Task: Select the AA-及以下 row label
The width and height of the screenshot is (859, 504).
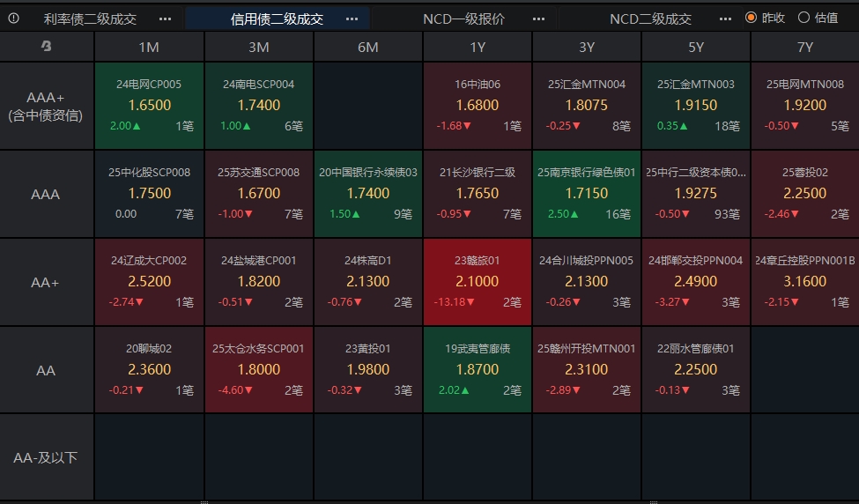Action: [46, 457]
